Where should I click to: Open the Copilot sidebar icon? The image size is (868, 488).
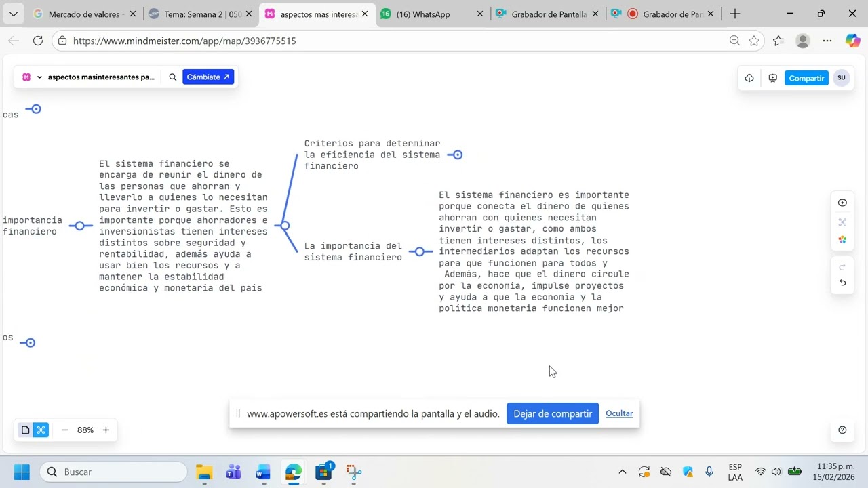pyautogui.click(x=852, y=41)
